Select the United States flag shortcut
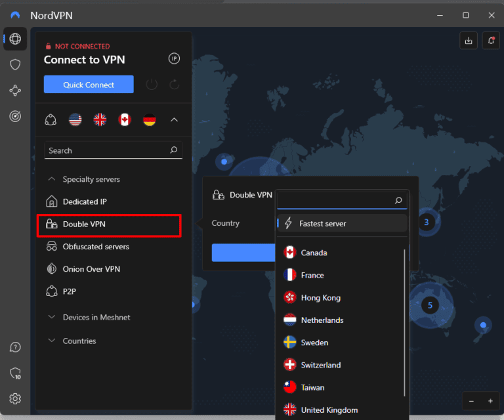Image resolution: width=504 pixels, height=420 pixels. (75, 119)
